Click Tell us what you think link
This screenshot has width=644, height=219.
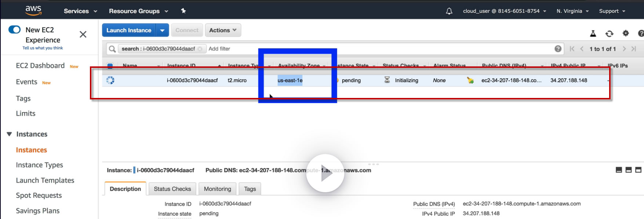[43, 48]
